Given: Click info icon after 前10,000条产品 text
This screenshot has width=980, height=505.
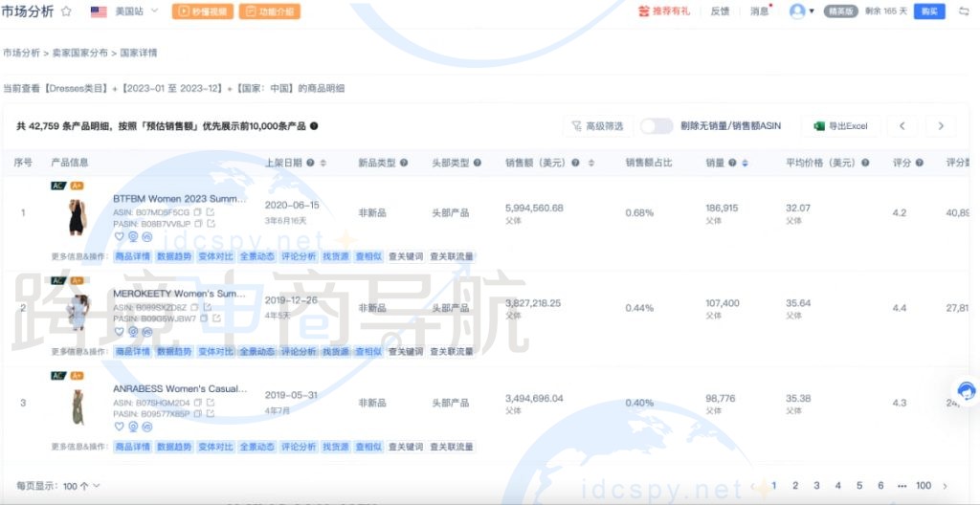Looking at the screenshot, I should point(314,126).
